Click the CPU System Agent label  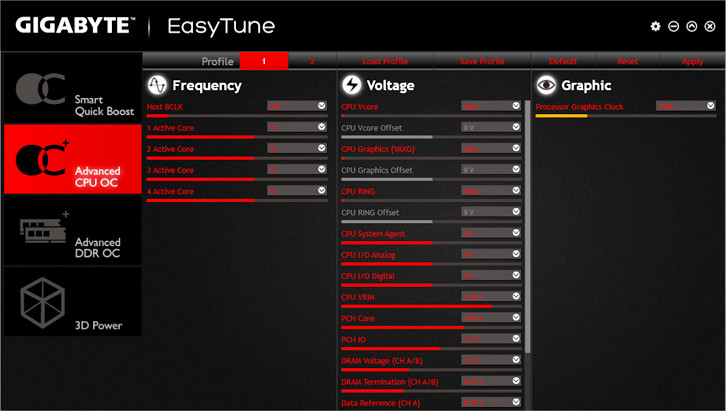click(x=373, y=234)
